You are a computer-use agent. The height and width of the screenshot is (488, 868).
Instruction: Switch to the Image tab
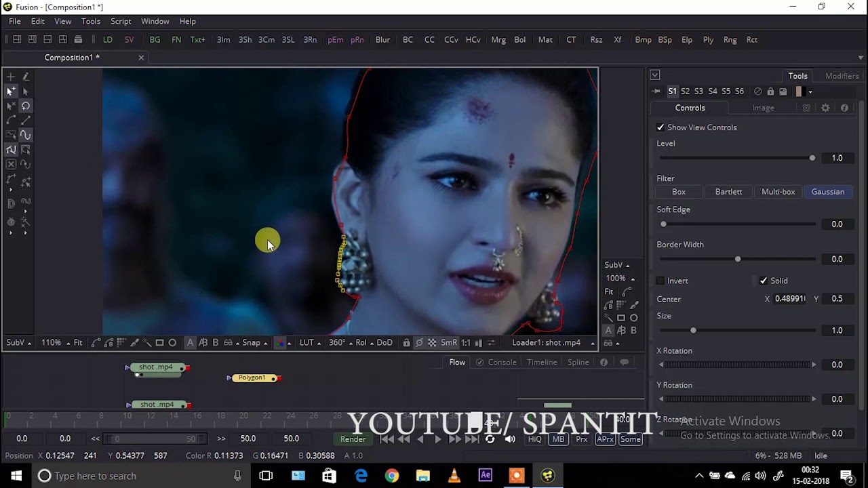(x=763, y=108)
